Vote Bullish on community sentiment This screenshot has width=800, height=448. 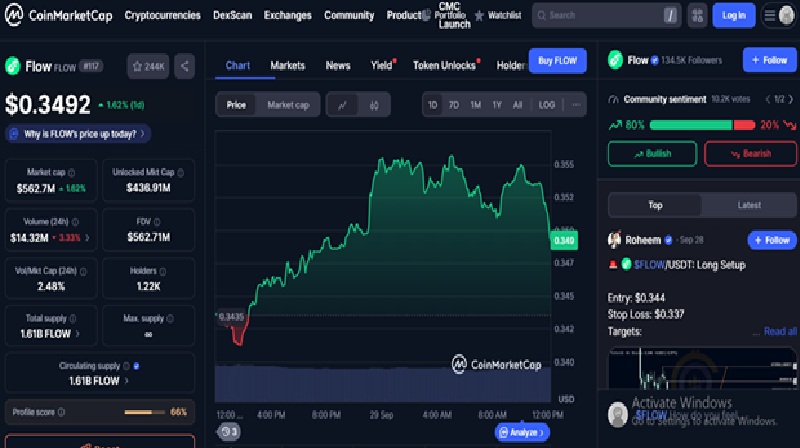(x=652, y=153)
